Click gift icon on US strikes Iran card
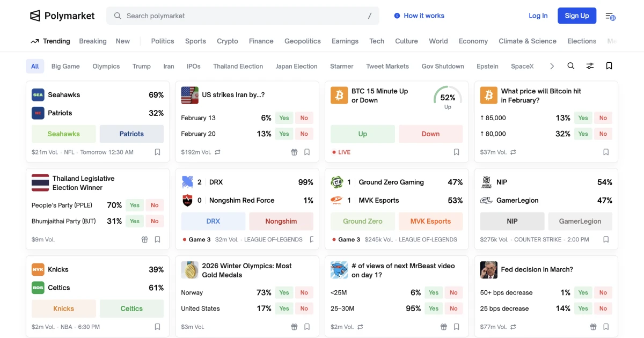Viewport: 644px width, 338px height. pyautogui.click(x=294, y=152)
